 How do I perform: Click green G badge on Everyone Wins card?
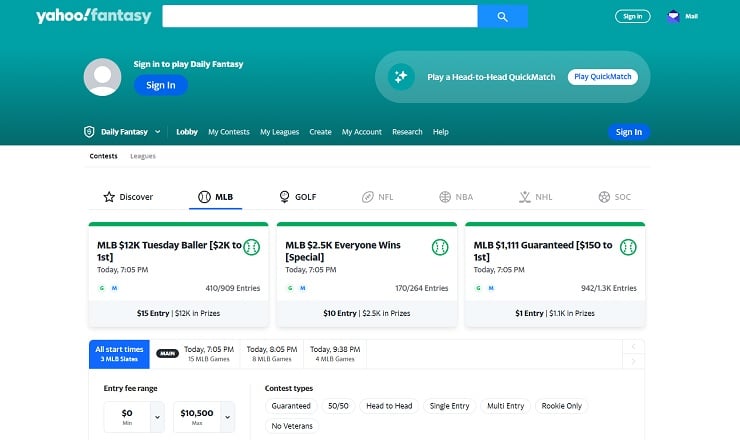[x=290, y=288]
